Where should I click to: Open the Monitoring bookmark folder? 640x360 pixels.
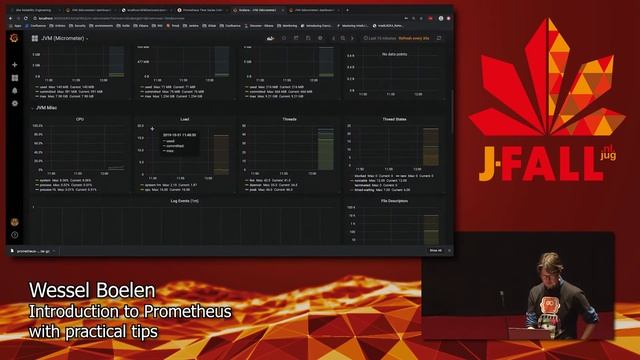click(x=287, y=26)
